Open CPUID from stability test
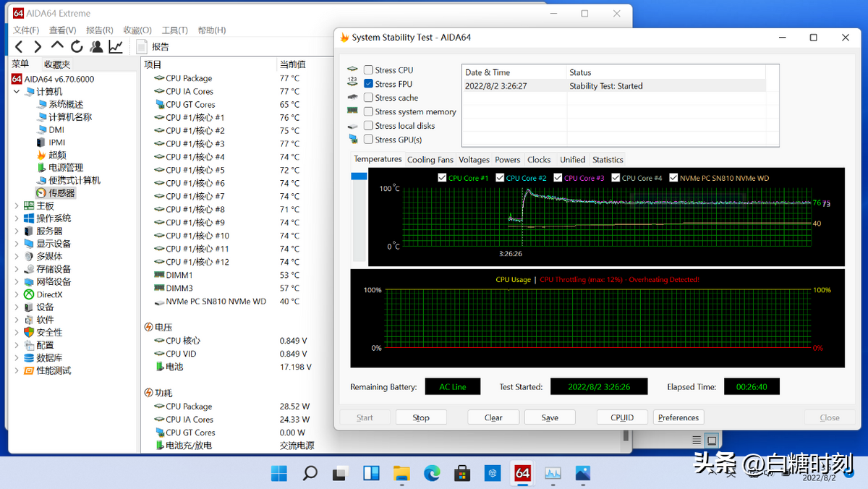Image resolution: width=868 pixels, height=489 pixels. (622, 417)
